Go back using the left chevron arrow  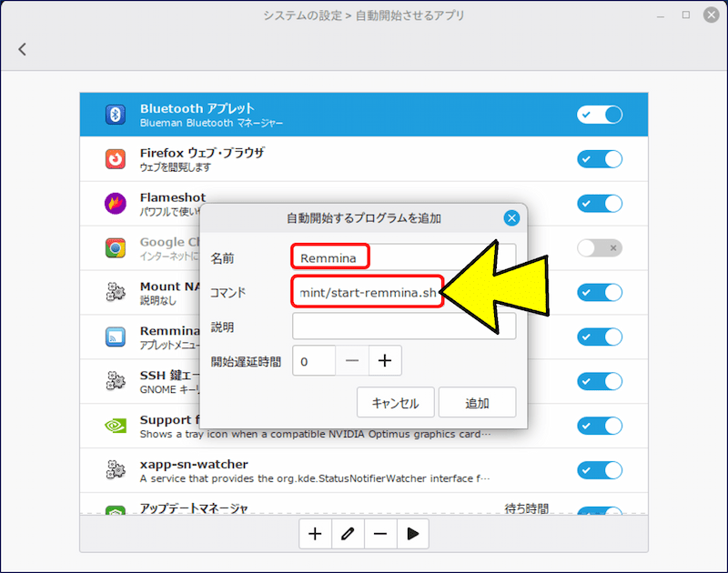coord(23,50)
